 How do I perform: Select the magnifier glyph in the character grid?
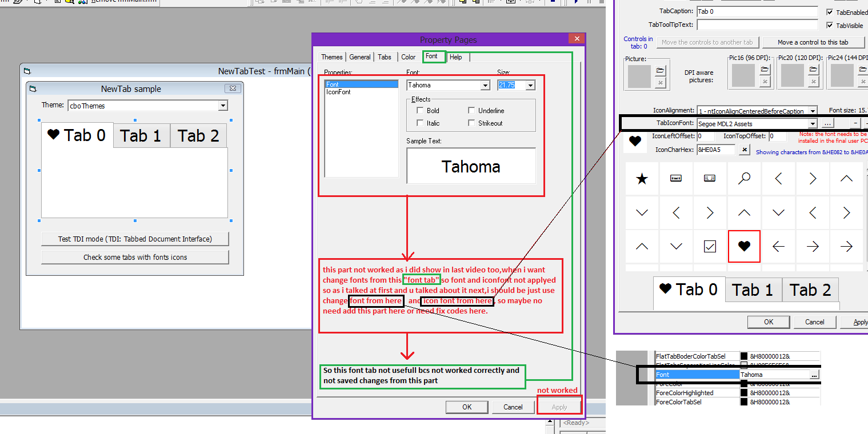pos(744,178)
